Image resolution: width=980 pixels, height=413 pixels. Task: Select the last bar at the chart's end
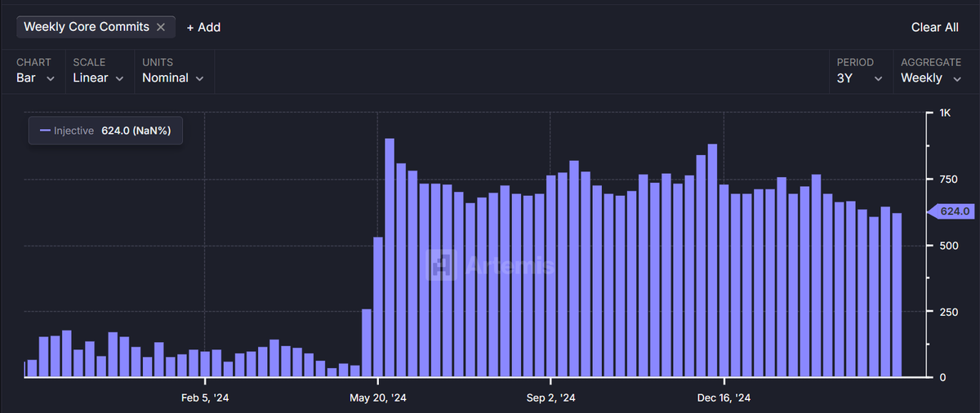click(x=897, y=295)
